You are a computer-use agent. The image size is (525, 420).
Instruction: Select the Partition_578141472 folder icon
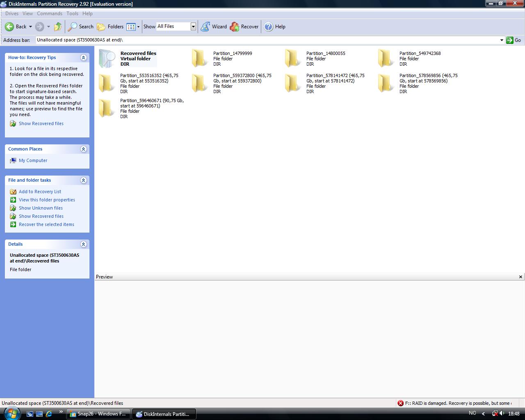pos(293,83)
